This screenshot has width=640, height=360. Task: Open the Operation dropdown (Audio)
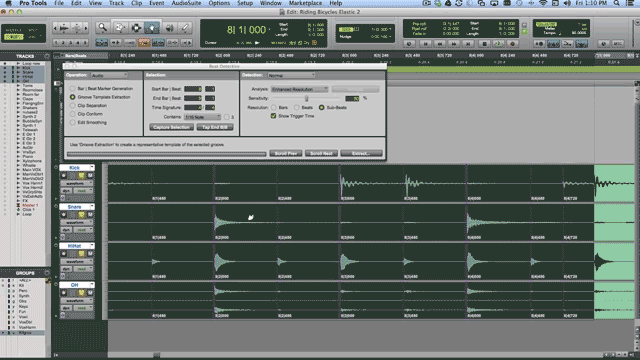[x=109, y=75]
